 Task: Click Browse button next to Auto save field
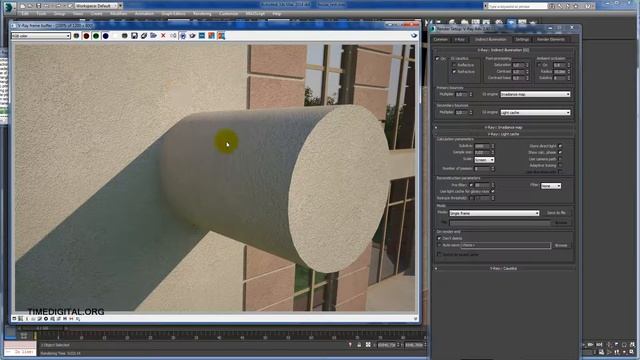pos(561,245)
